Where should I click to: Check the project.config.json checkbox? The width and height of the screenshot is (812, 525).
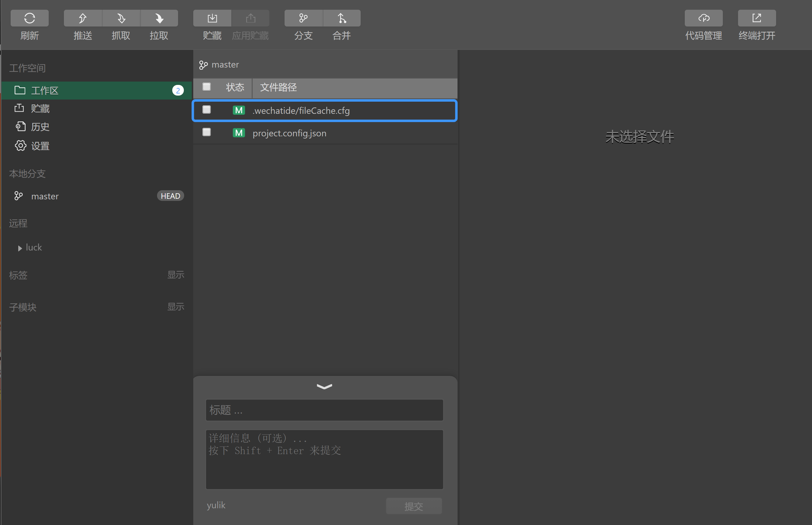(x=207, y=132)
